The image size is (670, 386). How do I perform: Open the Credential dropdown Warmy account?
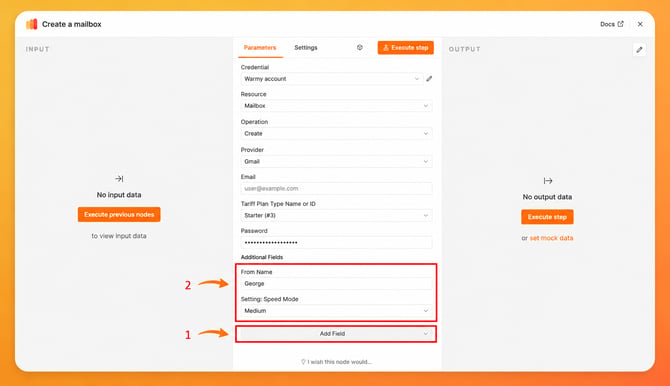[x=332, y=79]
